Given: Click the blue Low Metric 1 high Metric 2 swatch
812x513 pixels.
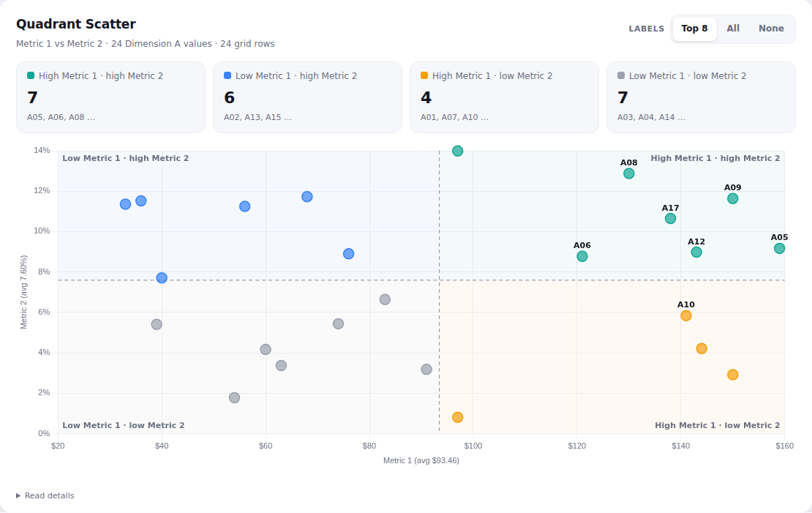Looking at the screenshot, I should pos(228,75).
